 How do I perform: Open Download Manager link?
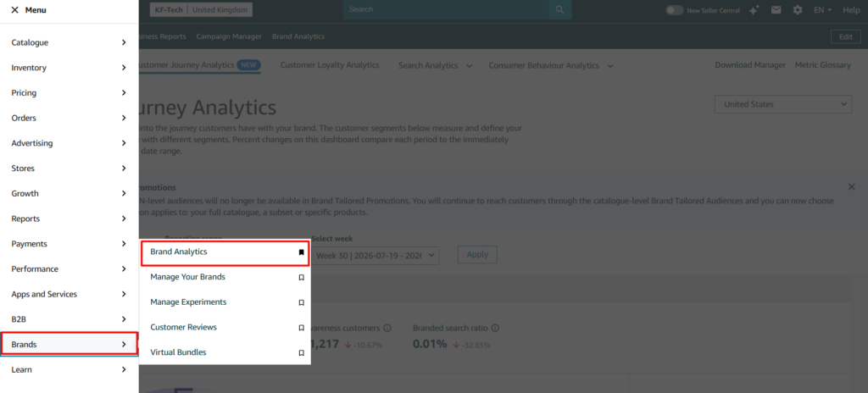(x=750, y=65)
